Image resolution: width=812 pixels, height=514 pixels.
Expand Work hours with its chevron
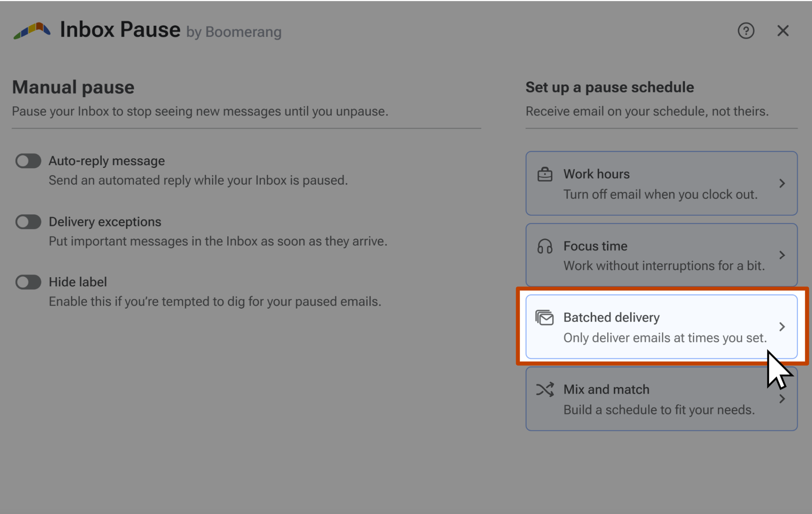pos(782,183)
